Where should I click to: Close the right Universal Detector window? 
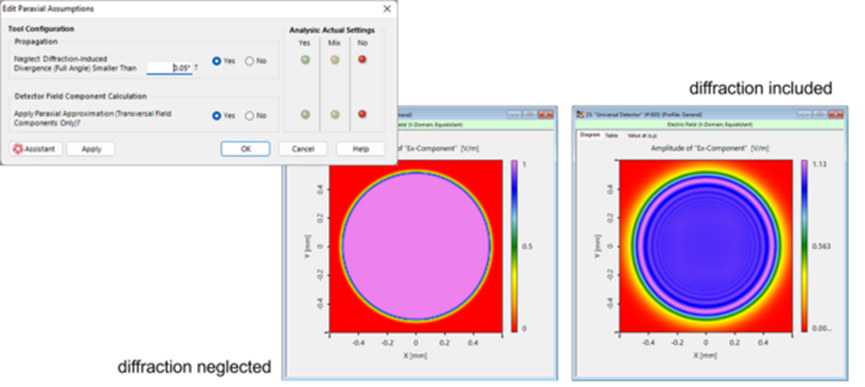pos(835,115)
